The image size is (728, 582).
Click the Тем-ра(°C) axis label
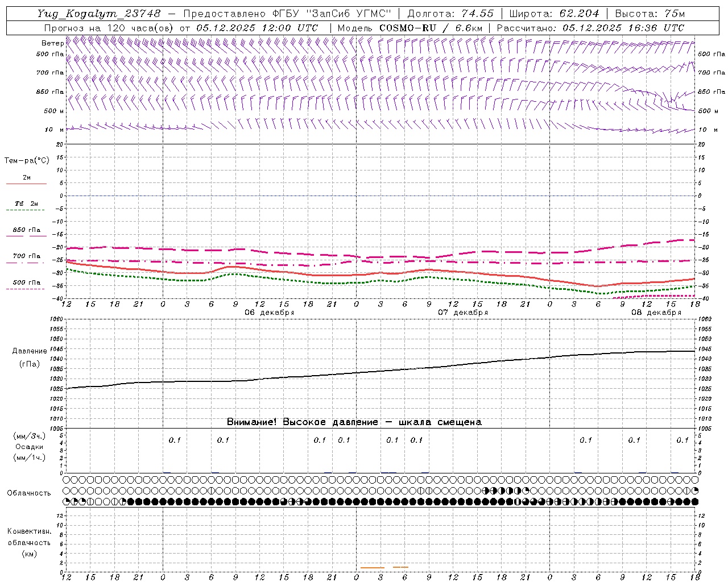tap(27, 161)
